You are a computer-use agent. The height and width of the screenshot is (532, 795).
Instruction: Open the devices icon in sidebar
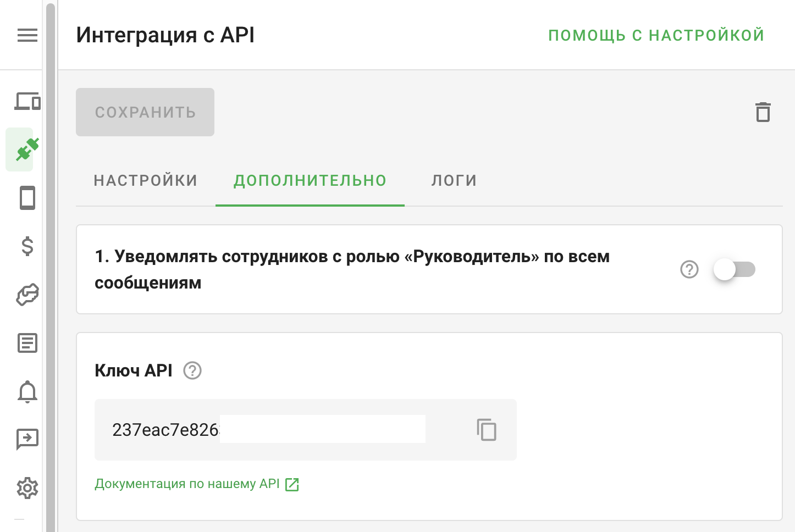click(x=27, y=102)
